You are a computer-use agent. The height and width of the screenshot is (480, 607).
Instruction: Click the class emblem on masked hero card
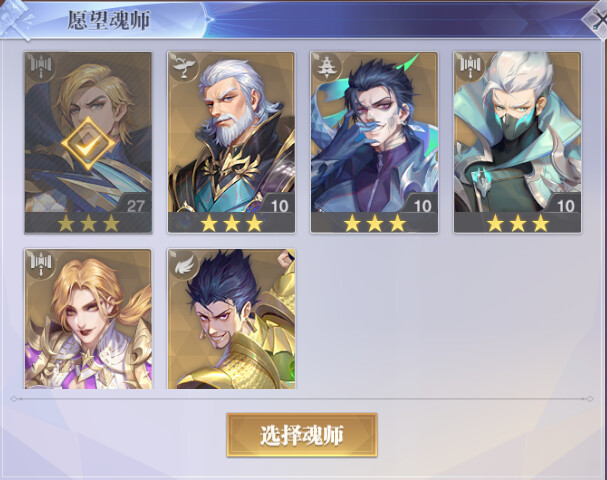coord(470,67)
